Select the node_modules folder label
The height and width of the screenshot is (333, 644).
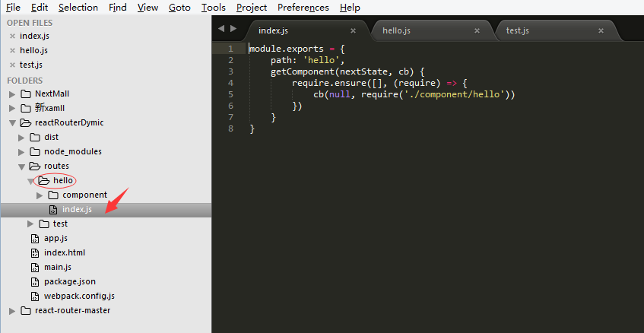click(73, 151)
